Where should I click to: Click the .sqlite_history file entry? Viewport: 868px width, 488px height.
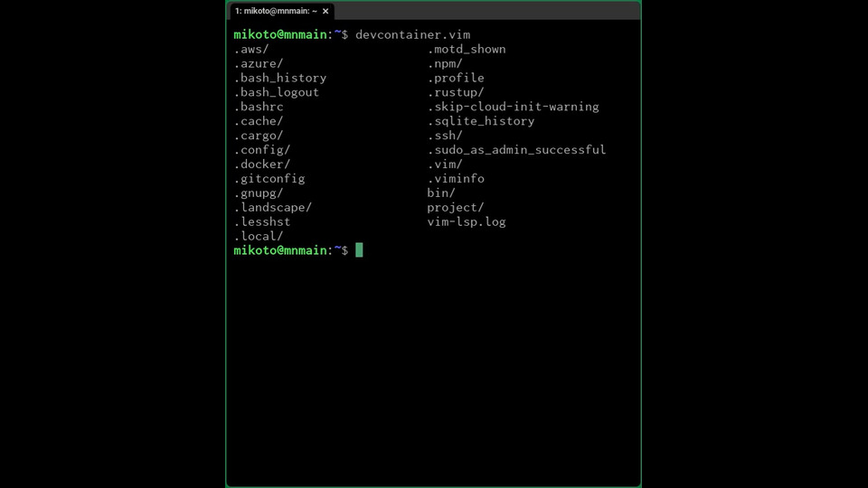(x=481, y=121)
